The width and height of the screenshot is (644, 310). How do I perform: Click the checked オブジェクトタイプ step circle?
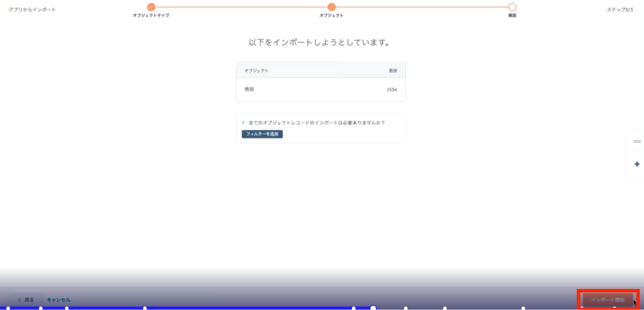(151, 7)
